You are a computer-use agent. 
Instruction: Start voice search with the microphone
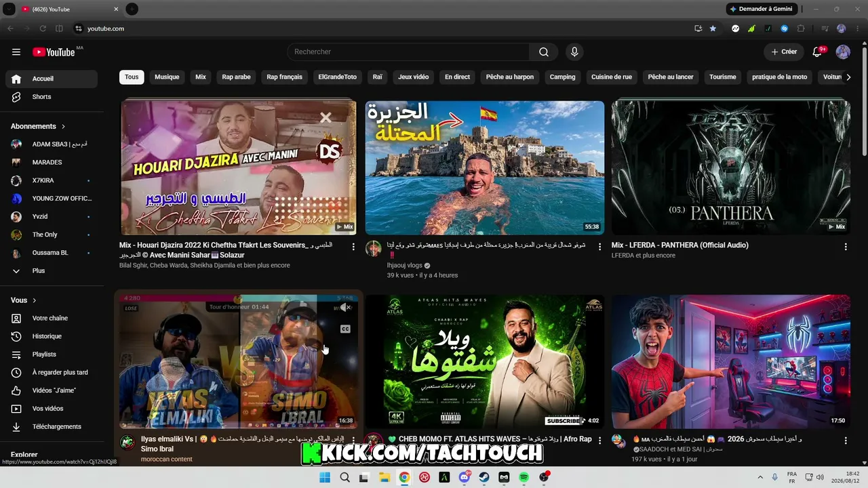coord(574,52)
